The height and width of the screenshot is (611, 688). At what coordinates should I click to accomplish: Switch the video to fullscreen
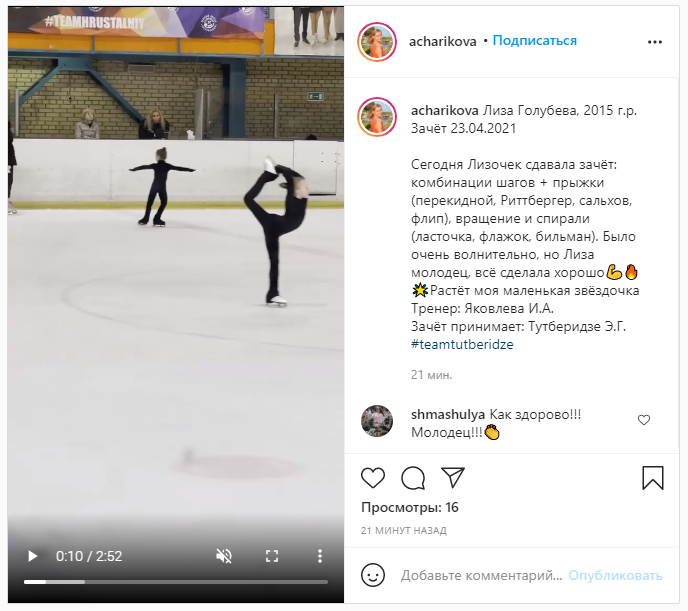point(272,556)
